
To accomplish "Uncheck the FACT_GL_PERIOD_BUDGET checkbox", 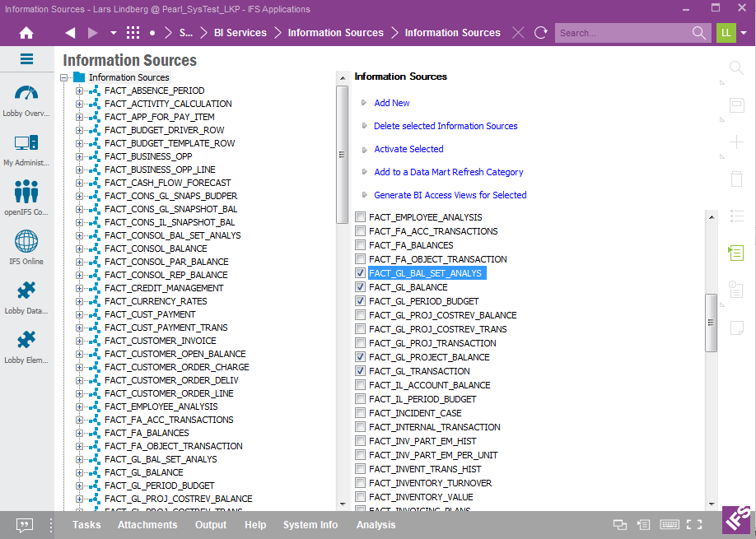I will [360, 301].
